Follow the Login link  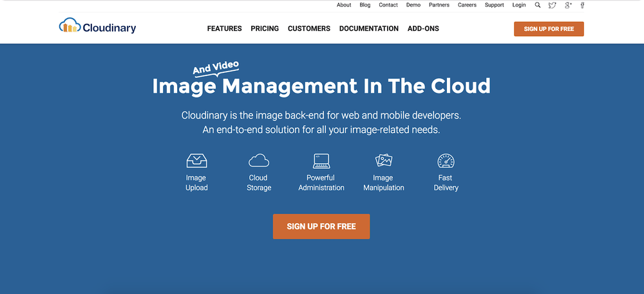[x=518, y=5]
